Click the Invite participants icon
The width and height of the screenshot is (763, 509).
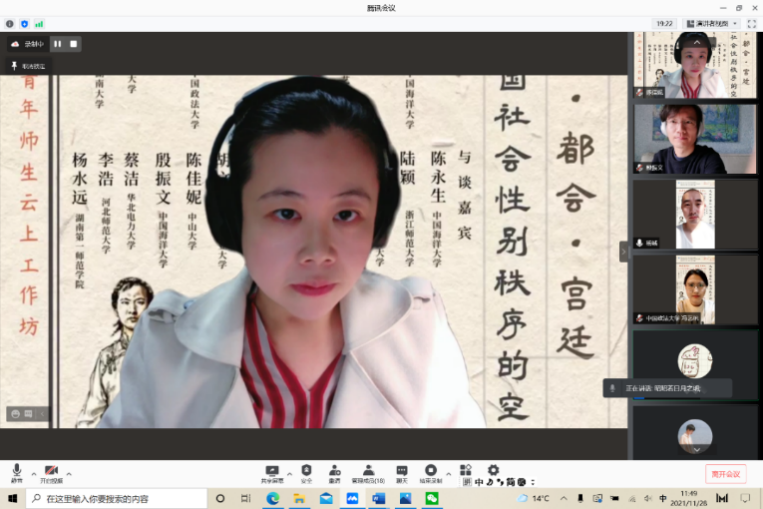[334, 471]
